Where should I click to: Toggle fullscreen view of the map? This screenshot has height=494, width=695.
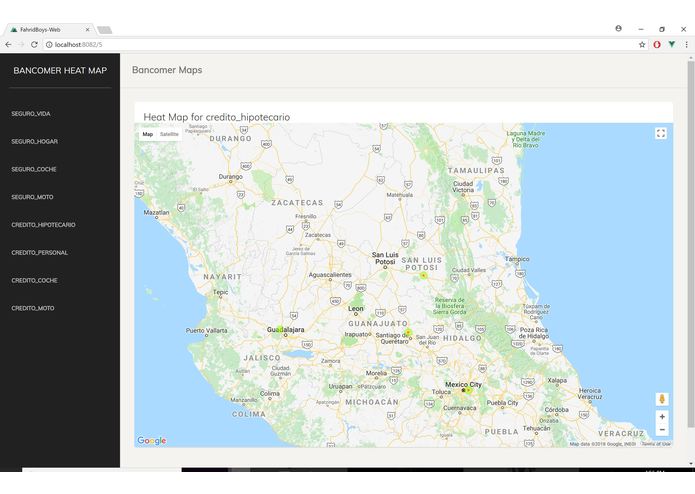click(x=660, y=133)
